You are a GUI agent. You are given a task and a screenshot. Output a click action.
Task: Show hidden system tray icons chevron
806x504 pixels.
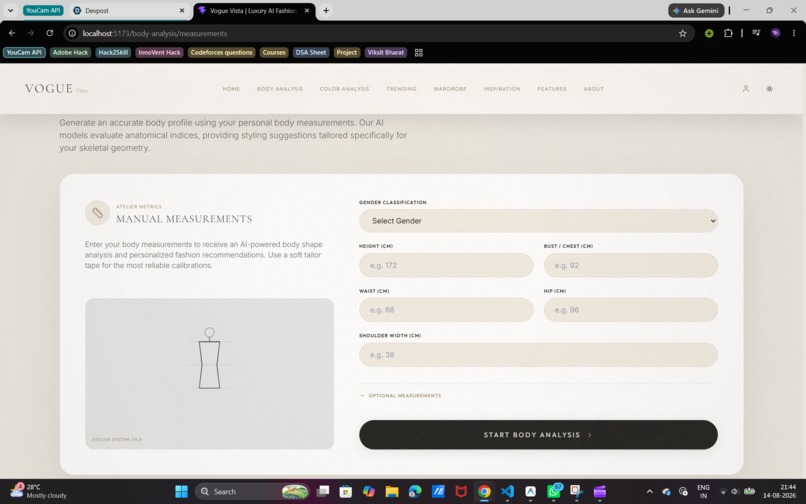(649, 492)
